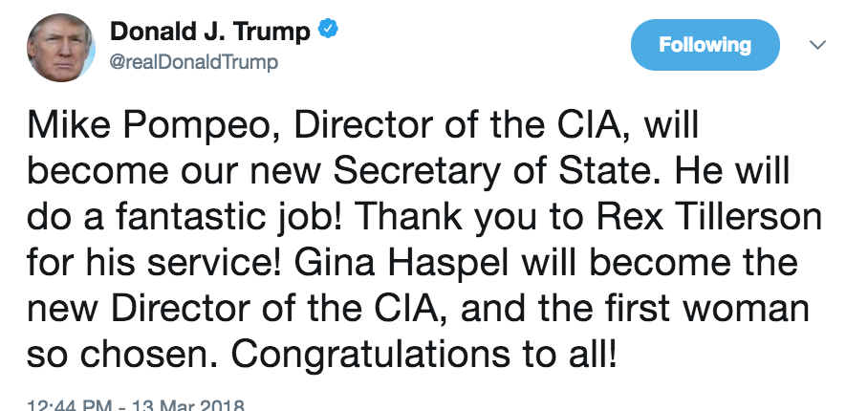Click the @realDonaldTrump handle
The height and width of the screenshot is (411, 868).
coord(194,63)
